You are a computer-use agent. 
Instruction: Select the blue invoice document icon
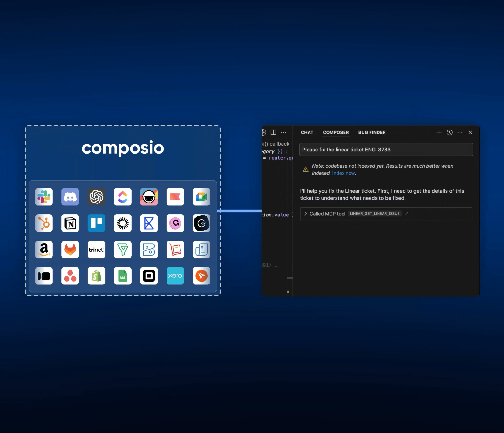(x=201, y=250)
